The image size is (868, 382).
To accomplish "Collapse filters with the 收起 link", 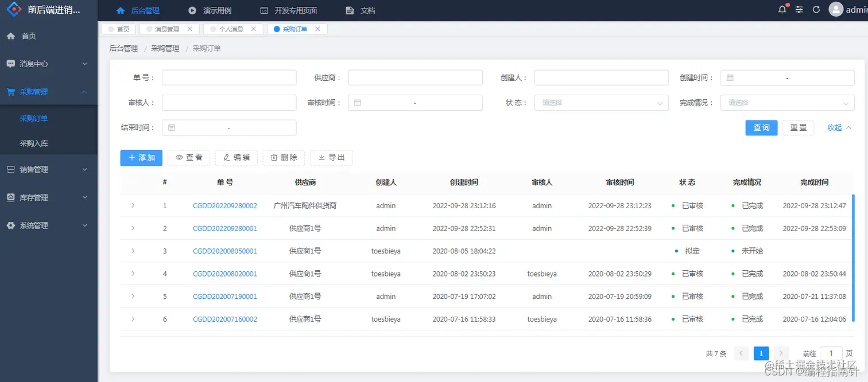I will (x=839, y=127).
